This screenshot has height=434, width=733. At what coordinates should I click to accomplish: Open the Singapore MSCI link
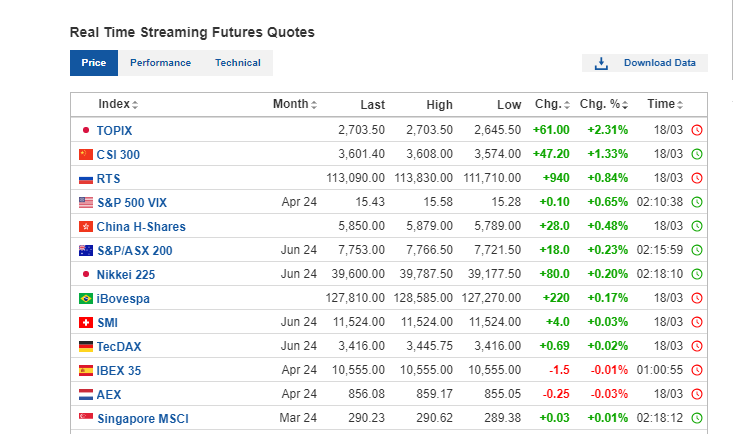pos(143,419)
